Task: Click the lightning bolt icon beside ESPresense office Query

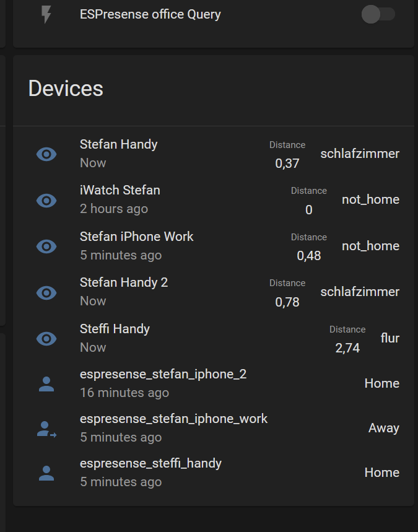Action: (x=46, y=14)
